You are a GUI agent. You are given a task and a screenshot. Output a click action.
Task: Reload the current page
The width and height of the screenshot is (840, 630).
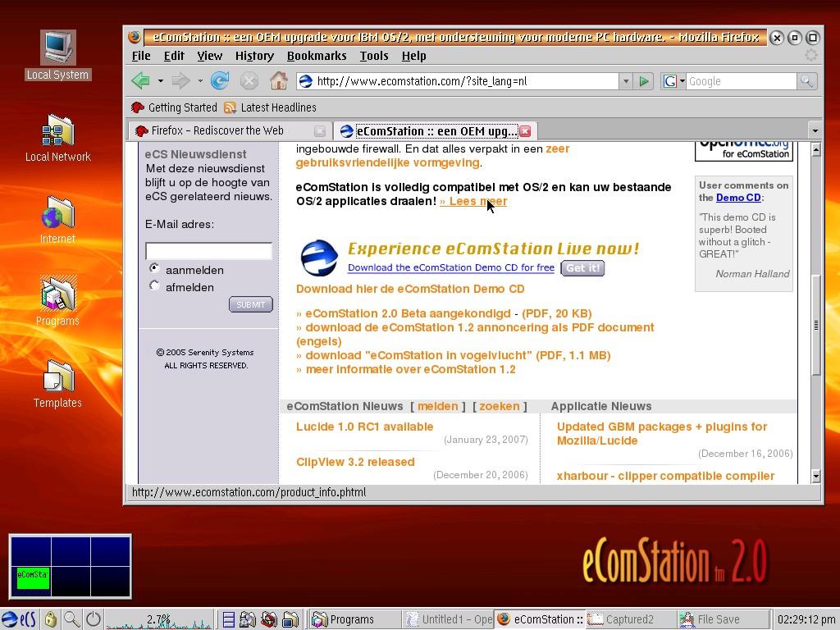pos(220,81)
